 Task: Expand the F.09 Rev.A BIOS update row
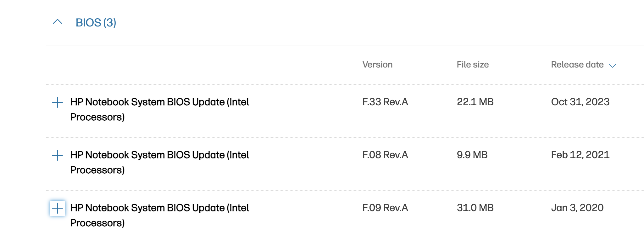(x=58, y=208)
